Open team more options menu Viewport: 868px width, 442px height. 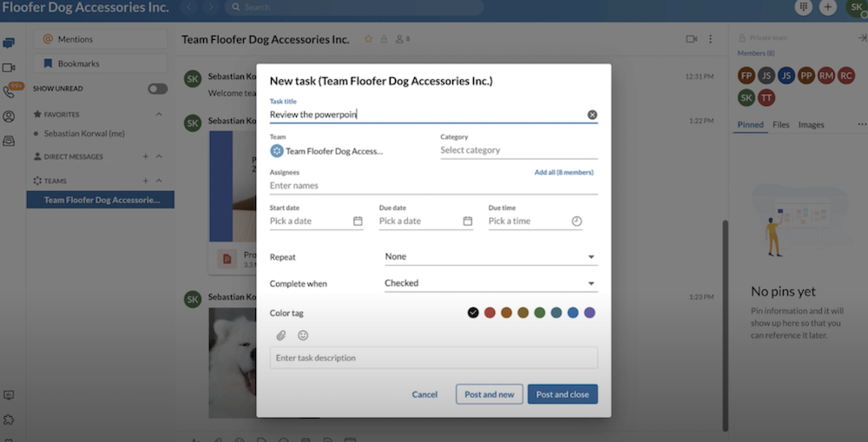point(710,39)
